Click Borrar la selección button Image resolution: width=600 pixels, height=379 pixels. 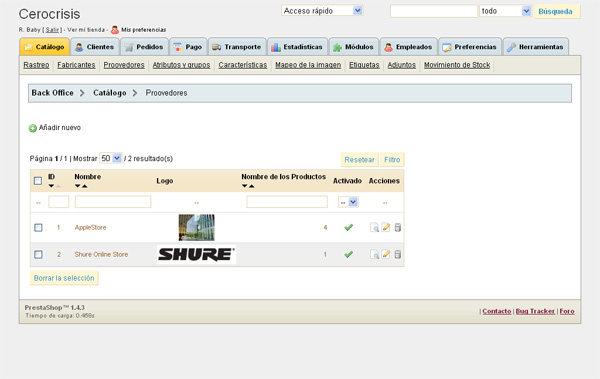pyautogui.click(x=64, y=278)
